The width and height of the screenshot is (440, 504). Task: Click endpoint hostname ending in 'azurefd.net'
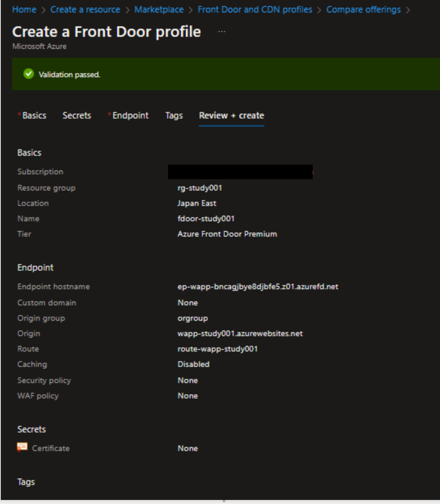click(x=258, y=287)
